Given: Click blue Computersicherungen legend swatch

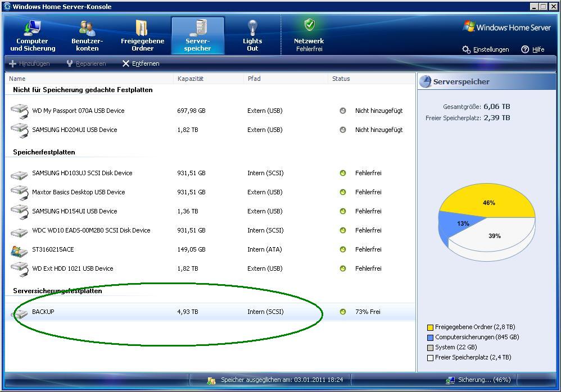Looking at the screenshot, I should tap(431, 338).
